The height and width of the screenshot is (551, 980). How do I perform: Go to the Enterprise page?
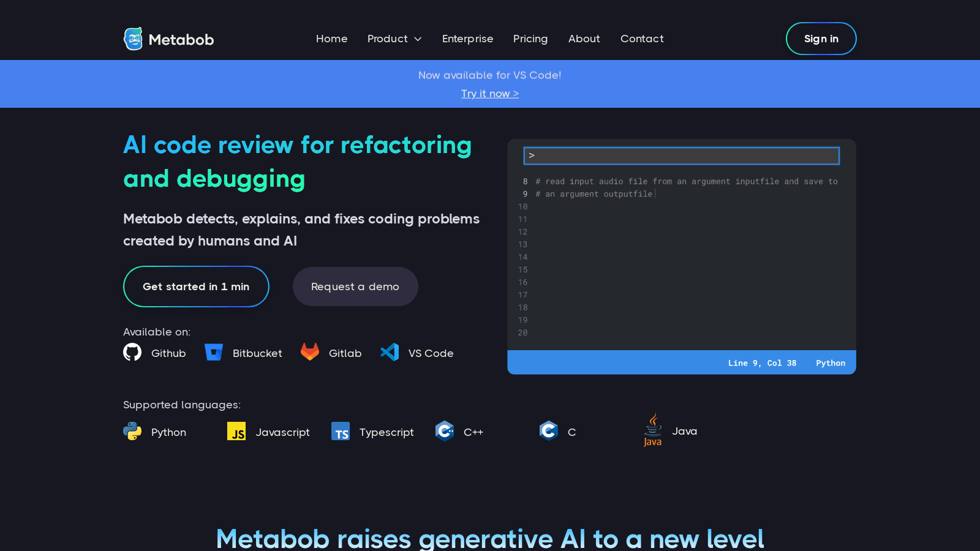pos(468,39)
